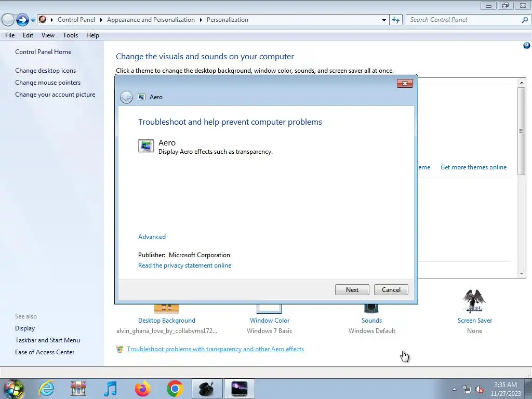
Task: Open Window Color settings
Action: pyautogui.click(x=270, y=321)
